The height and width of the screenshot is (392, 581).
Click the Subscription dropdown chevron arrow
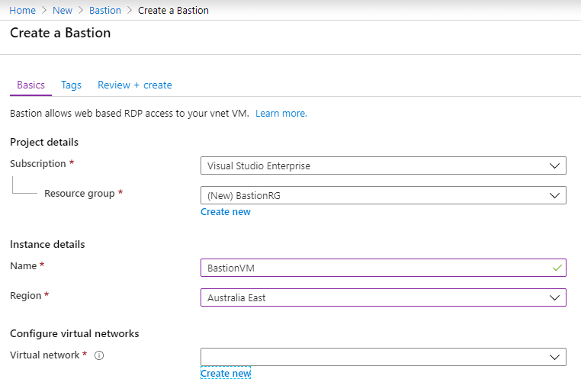click(x=554, y=166)
